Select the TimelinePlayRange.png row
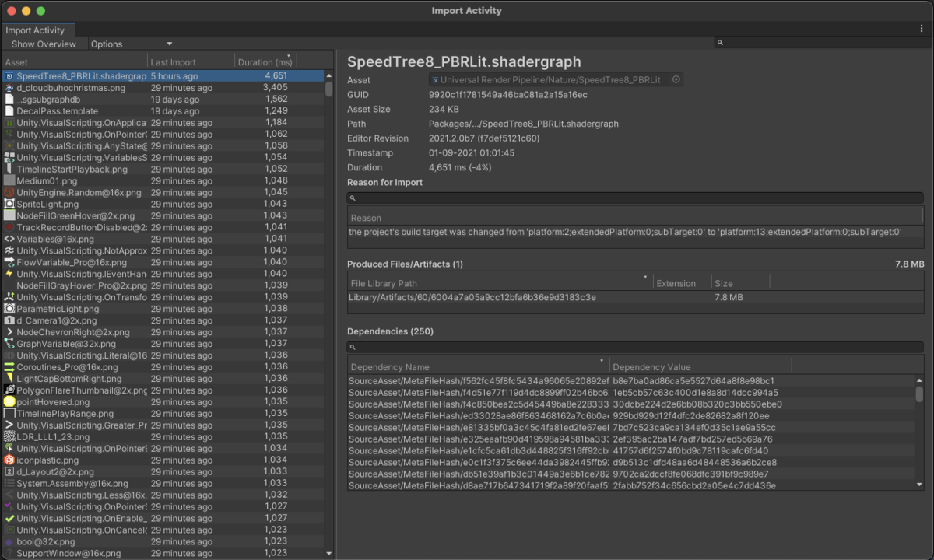Screen dimensions: 934x560 pos(163,414)
